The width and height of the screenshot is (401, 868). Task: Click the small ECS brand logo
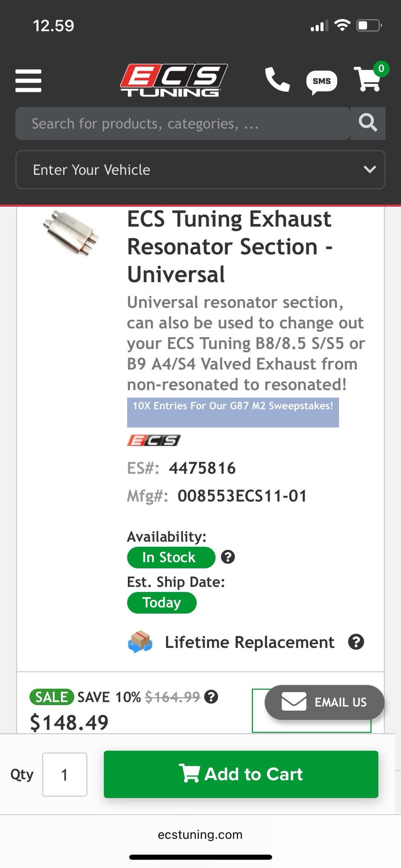(153, 440)
